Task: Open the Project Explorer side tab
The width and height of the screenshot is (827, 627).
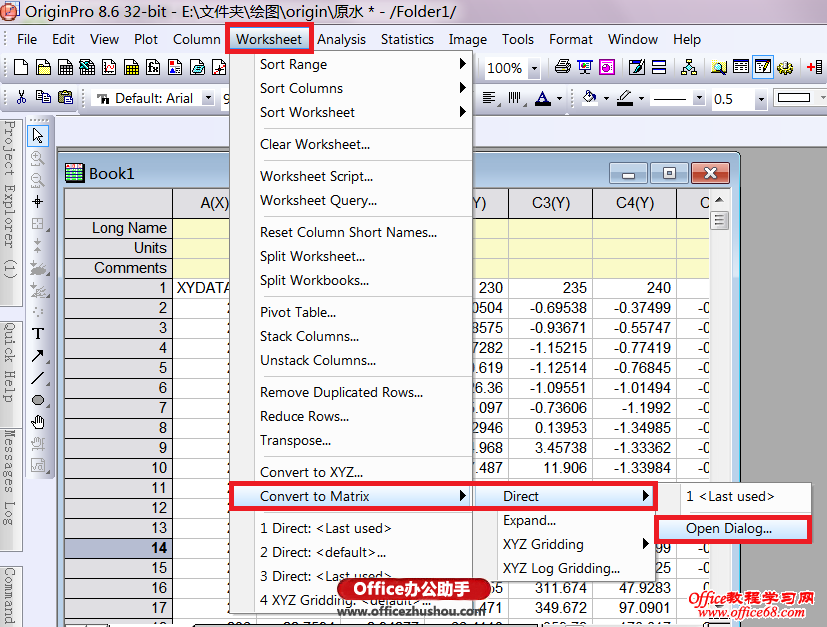Action: click(9, 200)
